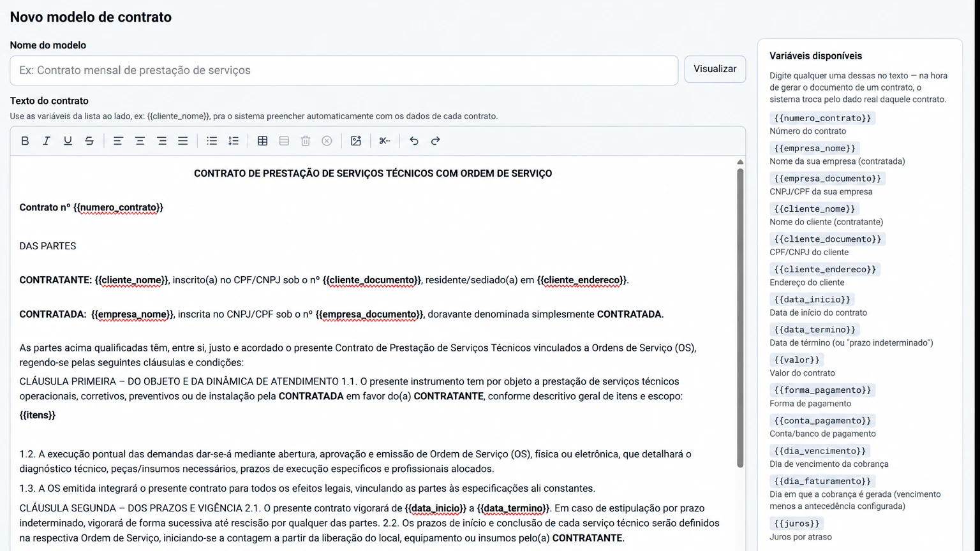Click the greyed-out circled X icon

[327, 141]
